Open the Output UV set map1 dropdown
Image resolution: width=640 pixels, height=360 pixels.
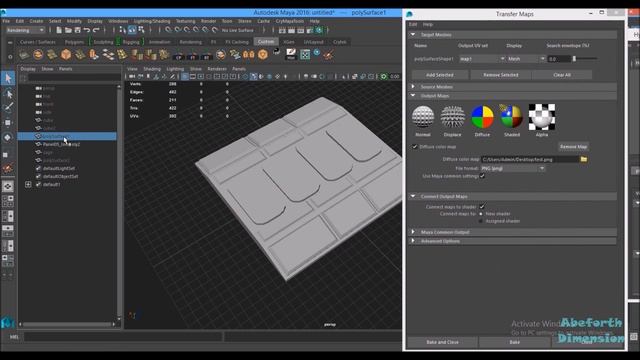click(x=482, y=59)
